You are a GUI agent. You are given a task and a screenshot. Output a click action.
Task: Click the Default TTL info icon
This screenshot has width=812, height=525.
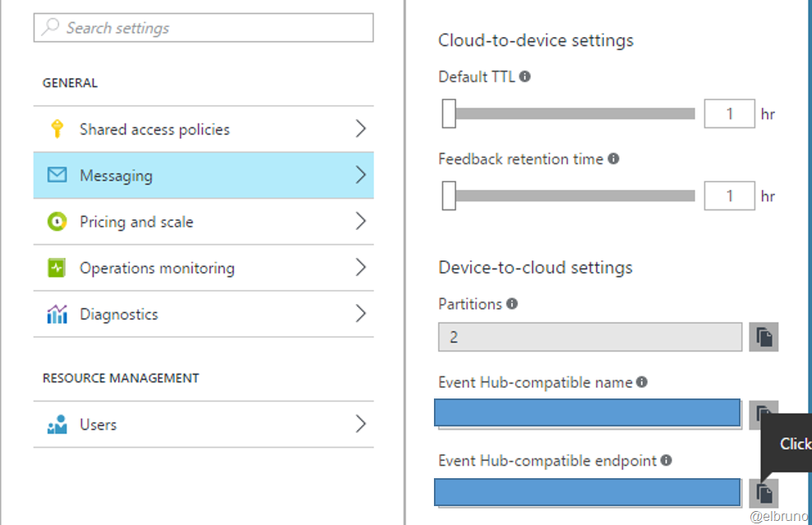click(525, 76)
